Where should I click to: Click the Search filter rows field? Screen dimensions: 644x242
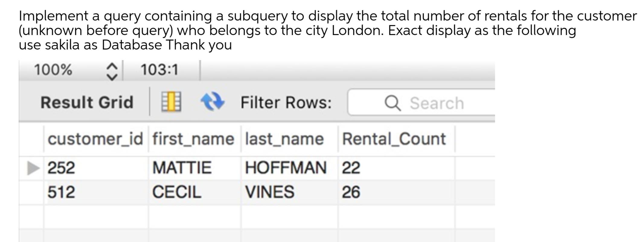click(x=421, y=102)
